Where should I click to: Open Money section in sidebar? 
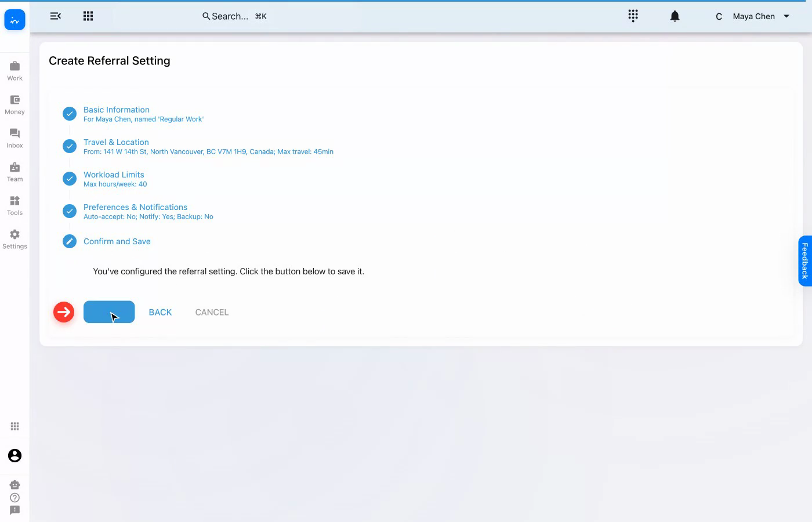point(14,104)
